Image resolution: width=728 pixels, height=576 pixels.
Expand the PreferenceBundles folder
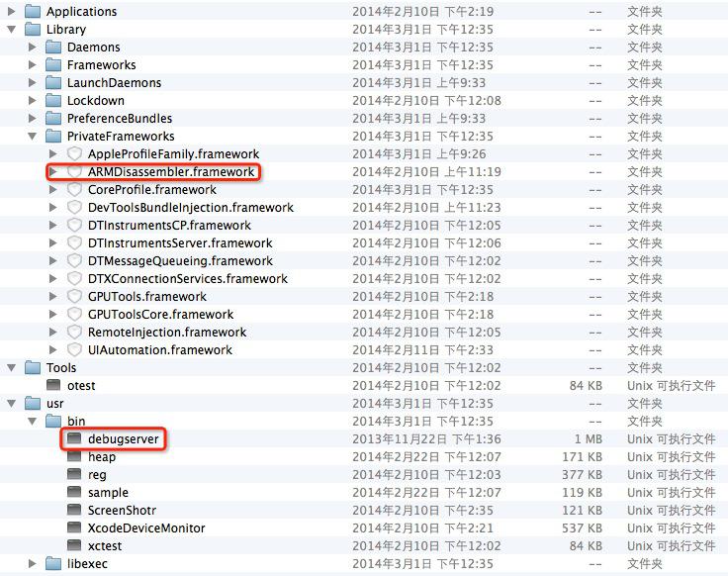[x=32, y=118]
